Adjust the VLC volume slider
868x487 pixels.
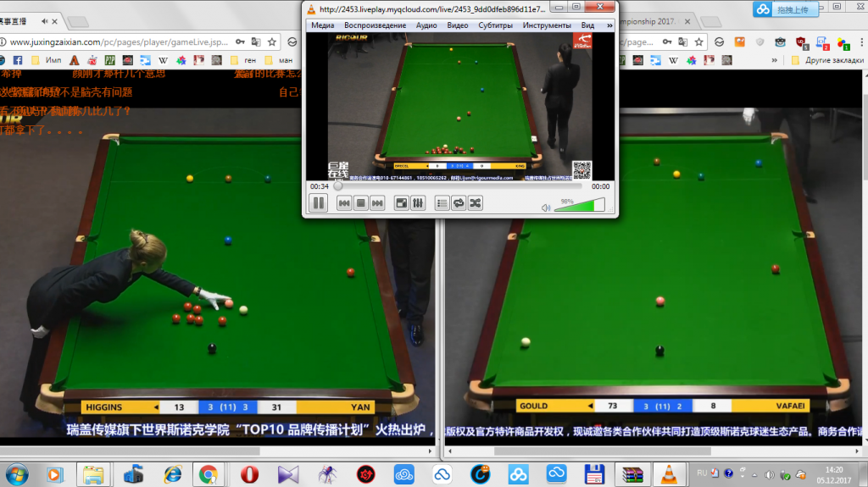[580, 205]
